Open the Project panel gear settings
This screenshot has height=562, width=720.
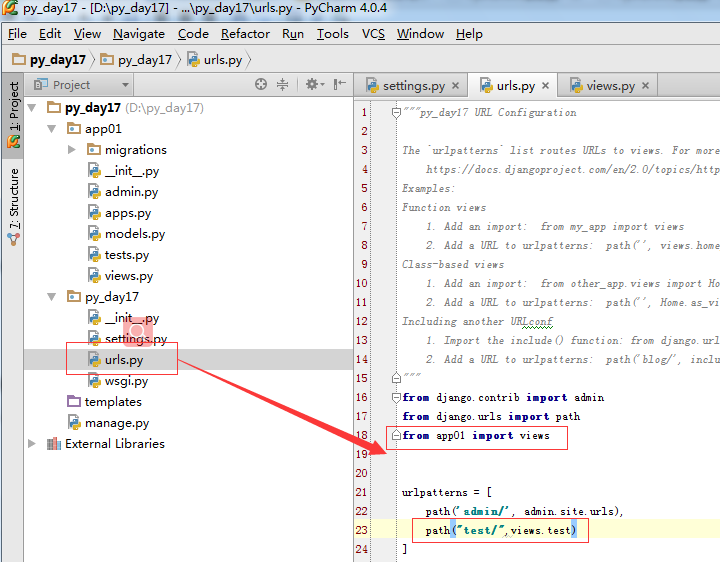312,85
